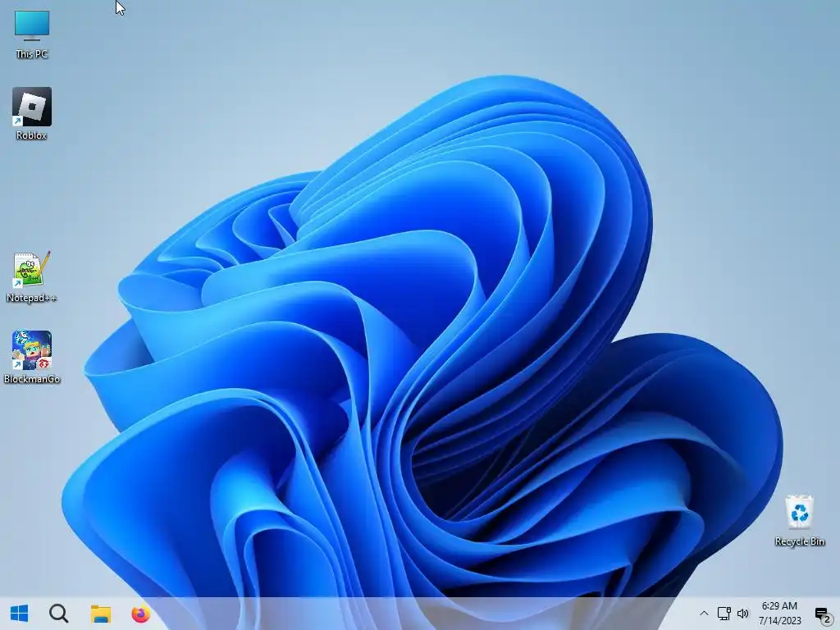Image resolution: width=840 pixels, height=630 pixels.
Task: Select the Roblox desktop shortcut
Action: (32, 113)
